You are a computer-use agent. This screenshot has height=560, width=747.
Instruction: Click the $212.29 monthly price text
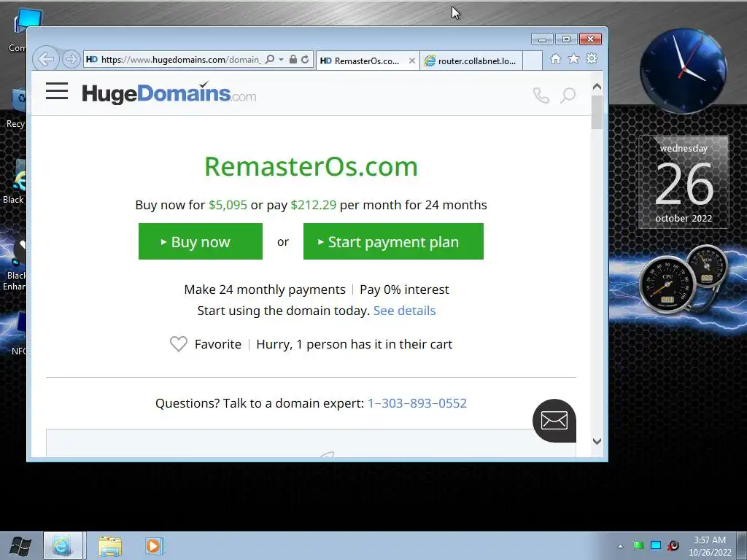pyautogui.click(x=314, y=205)
